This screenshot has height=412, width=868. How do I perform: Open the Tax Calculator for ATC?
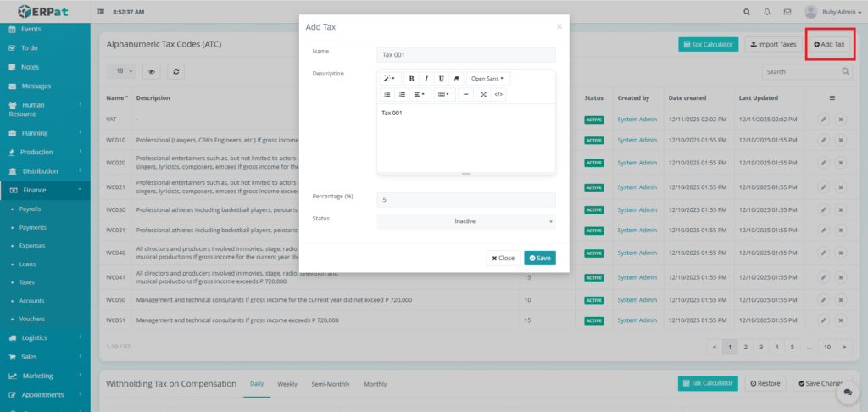709,44
